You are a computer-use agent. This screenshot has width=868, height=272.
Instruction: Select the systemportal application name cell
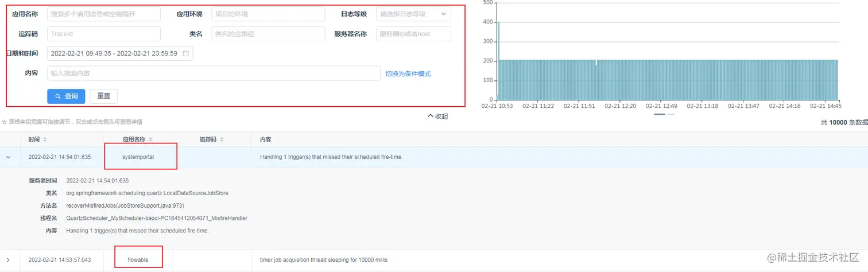[x=138, y=157]
